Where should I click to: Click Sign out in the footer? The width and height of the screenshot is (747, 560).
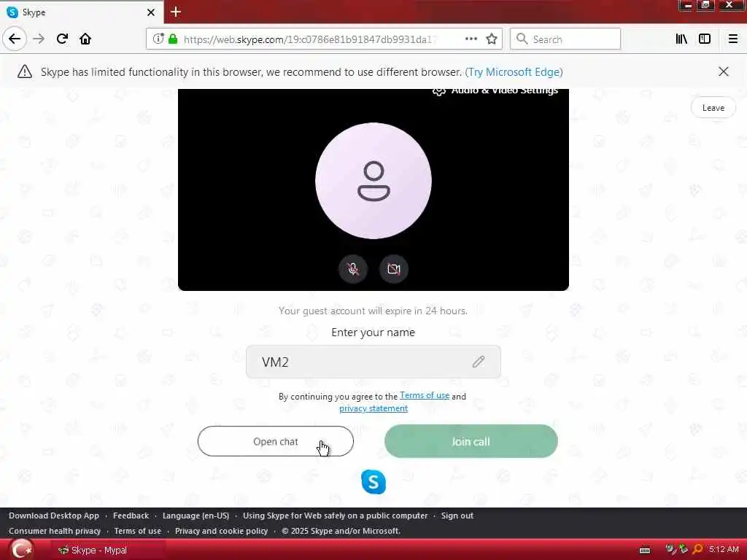point(457,516)
